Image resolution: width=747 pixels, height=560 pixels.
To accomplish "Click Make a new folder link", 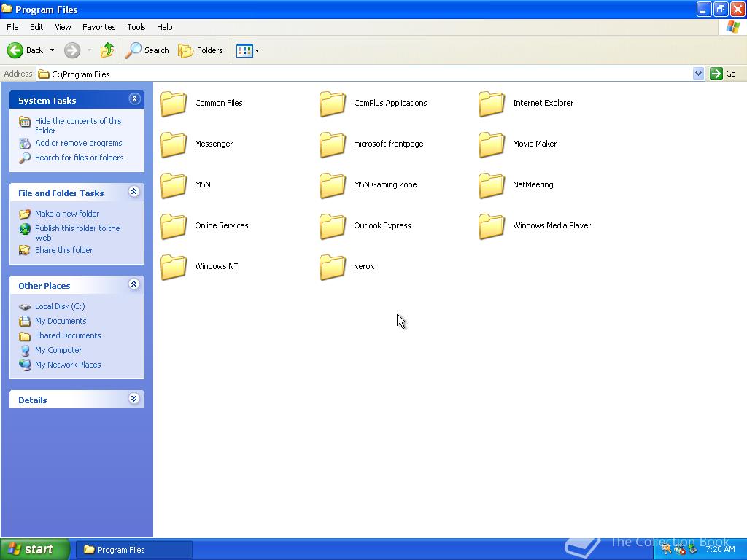I will click(67, 214).
